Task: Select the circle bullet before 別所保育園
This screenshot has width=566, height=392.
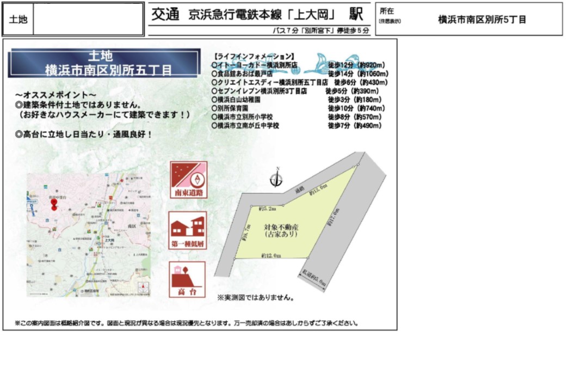Action: point(214,108)
